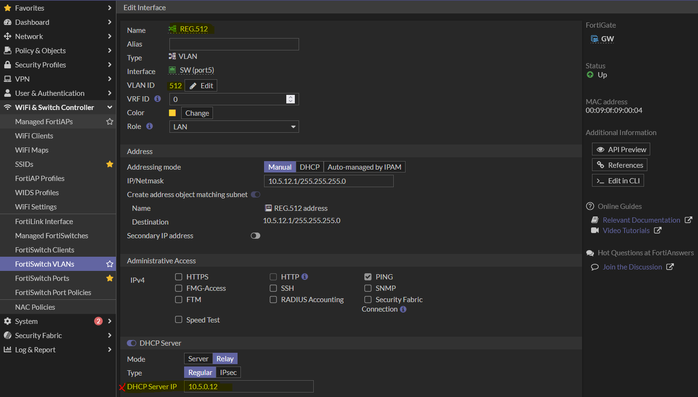Click the IP/Netmask input field
The height and width of the screenshot is (397, 698).
[x=329, y=181]
